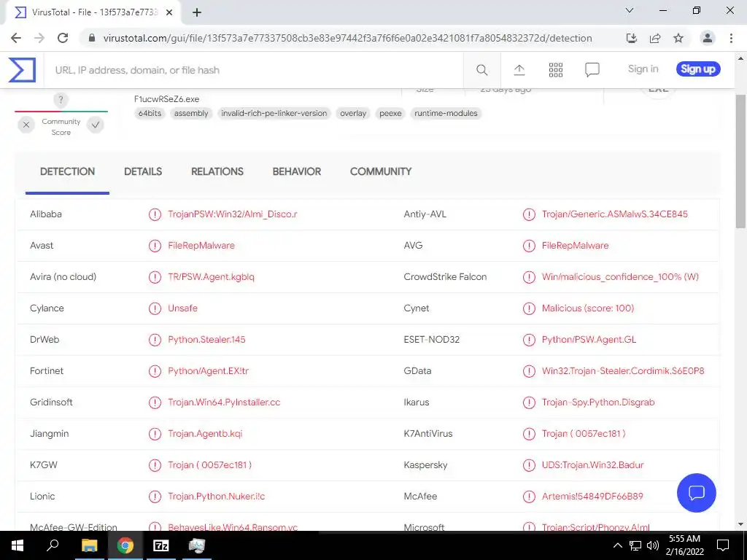Click the Alibaba detection alert icon

click(155, 214)
